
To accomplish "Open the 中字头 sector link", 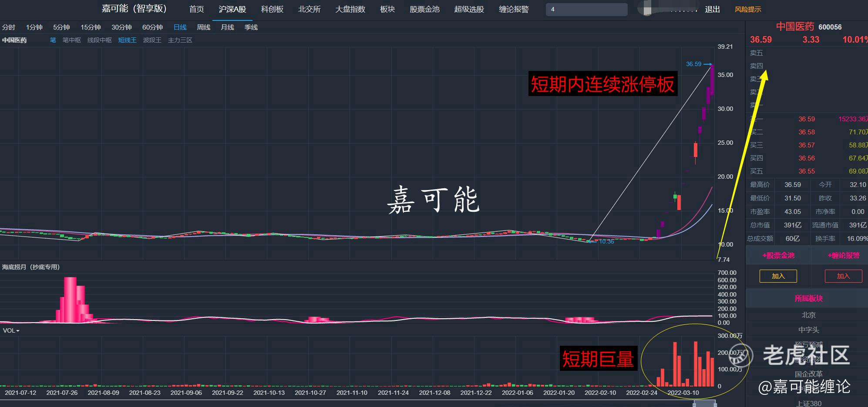I will (x=808, y=330).
